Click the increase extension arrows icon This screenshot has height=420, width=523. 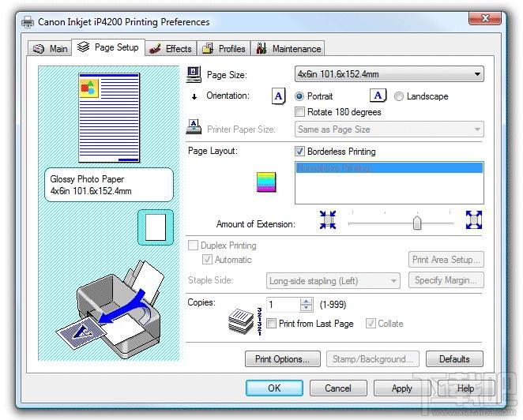474,219
